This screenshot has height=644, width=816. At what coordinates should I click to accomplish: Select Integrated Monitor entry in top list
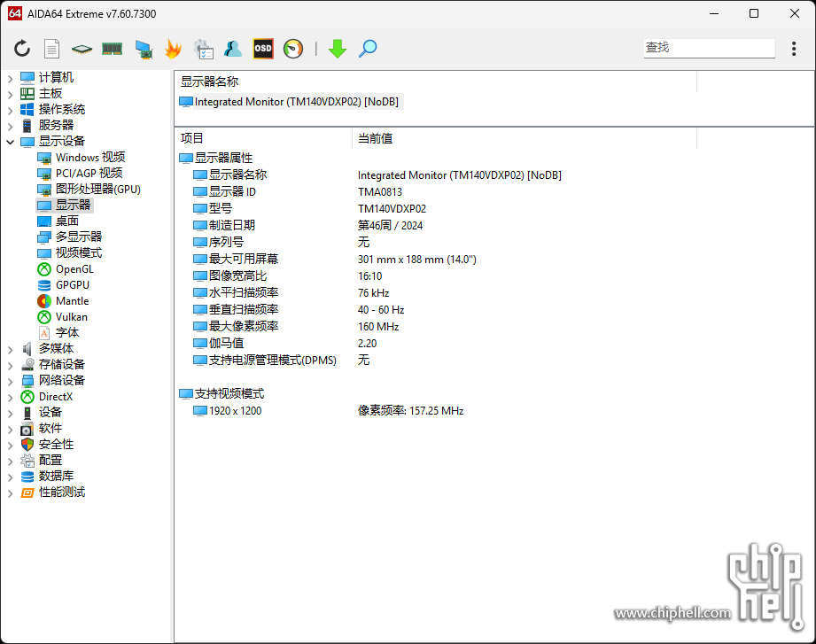coord(290,102)
